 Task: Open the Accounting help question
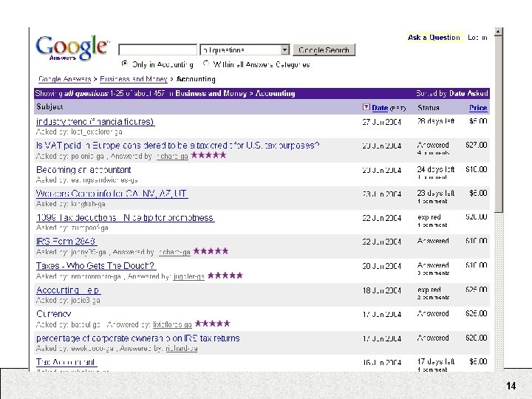click(68, 290)
